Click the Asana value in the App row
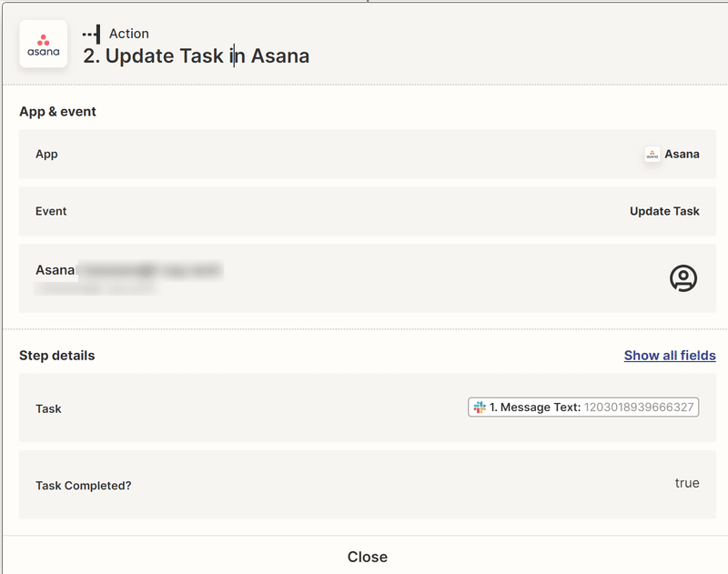 [x=684, y=154]
